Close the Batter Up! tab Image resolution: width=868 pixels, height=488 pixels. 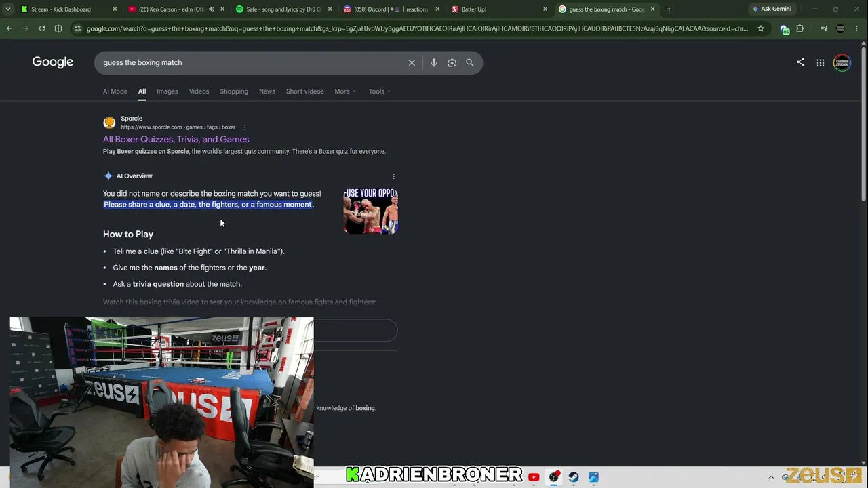point(545,9)
